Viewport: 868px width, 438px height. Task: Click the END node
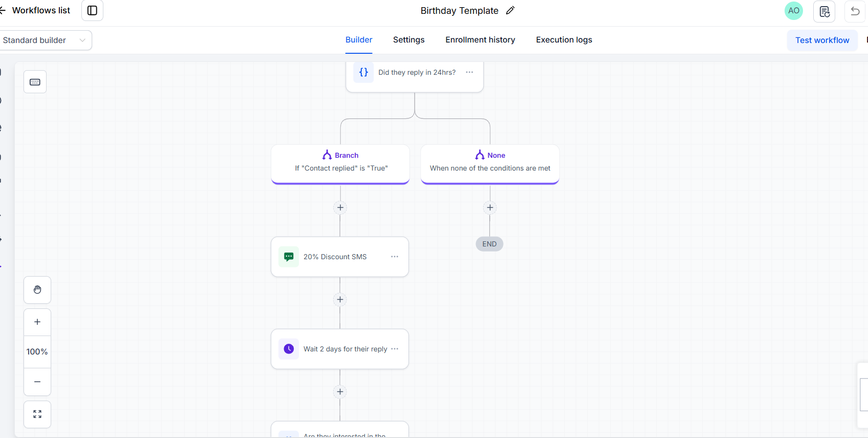489,244
